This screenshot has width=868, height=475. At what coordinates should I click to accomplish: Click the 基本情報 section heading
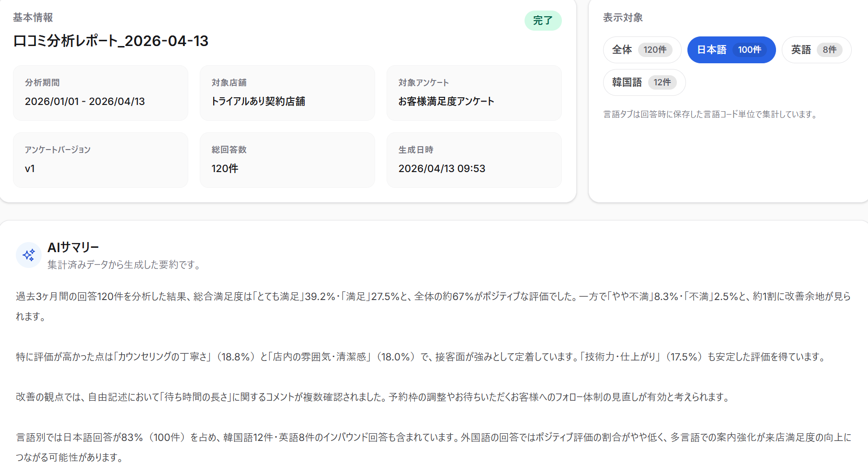coord(33,18)
